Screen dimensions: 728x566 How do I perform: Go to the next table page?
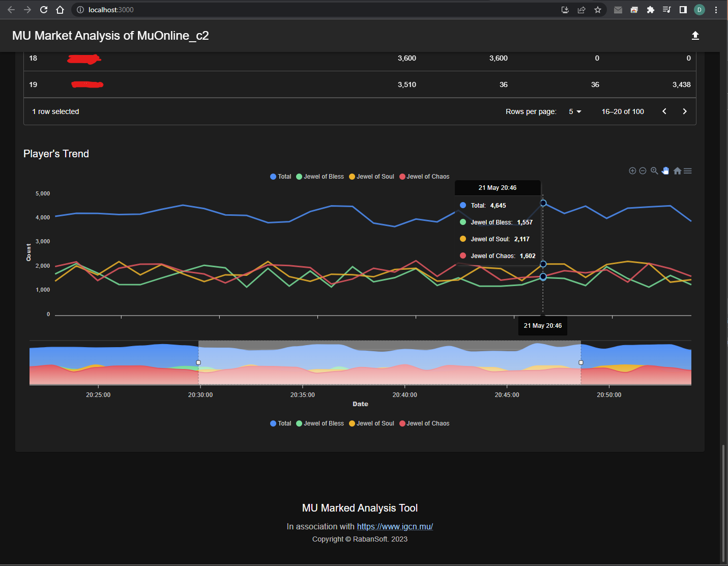[x=685, y=111]
